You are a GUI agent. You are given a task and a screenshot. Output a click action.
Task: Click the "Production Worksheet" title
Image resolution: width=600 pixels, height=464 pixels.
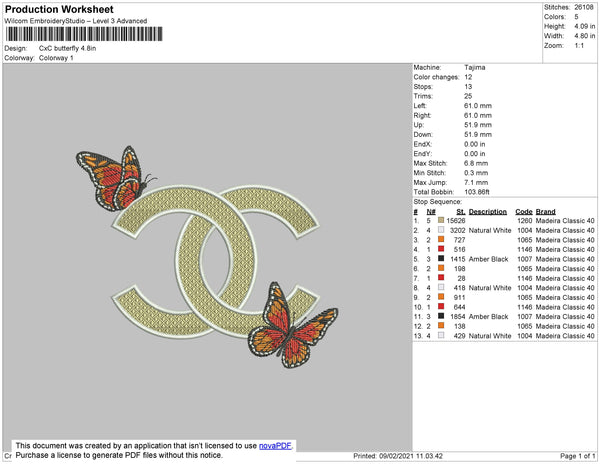(x=59, y=10)
